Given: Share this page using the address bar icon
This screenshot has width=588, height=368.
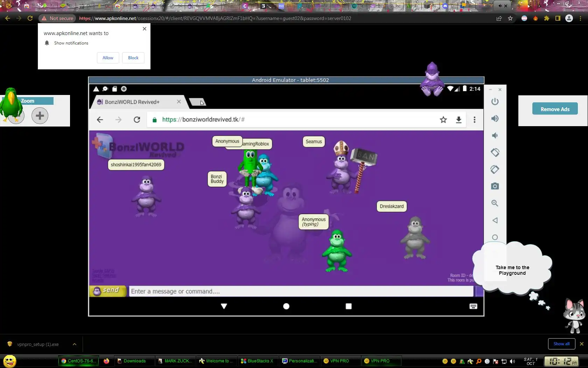Looking at the screenshot, I should pyautogui.click(x=499, y=18).
